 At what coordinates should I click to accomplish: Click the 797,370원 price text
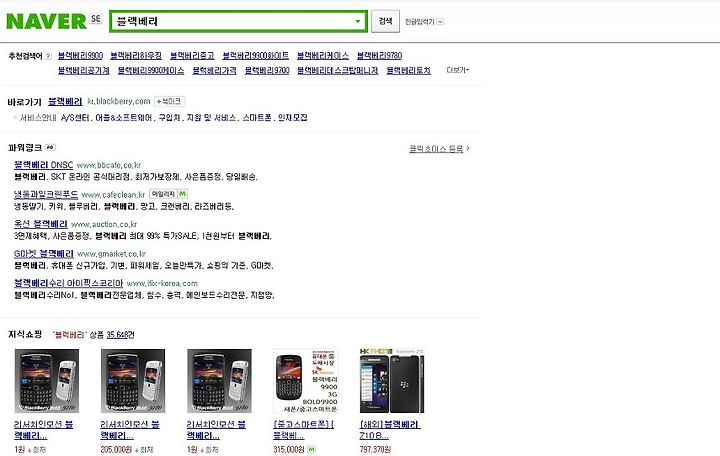375,450
